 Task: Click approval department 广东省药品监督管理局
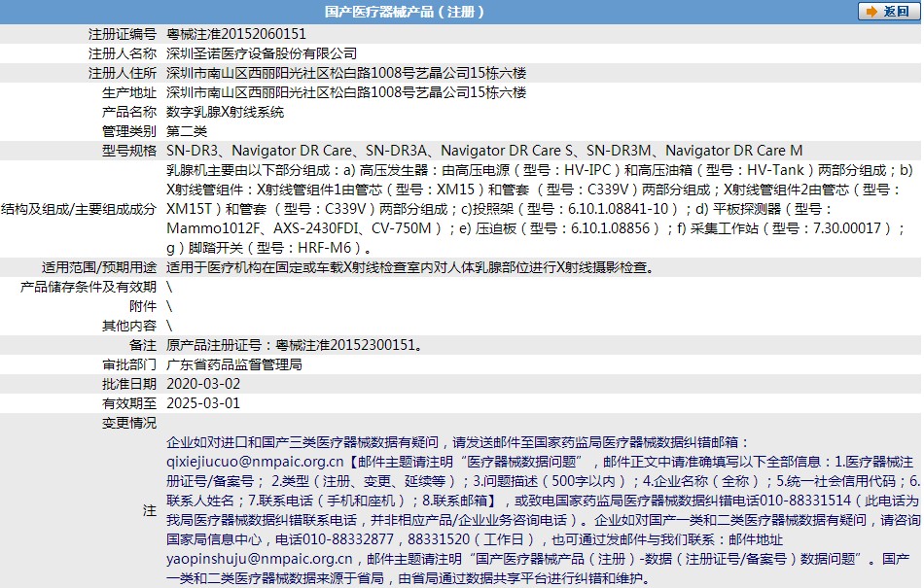pos(234,364)
